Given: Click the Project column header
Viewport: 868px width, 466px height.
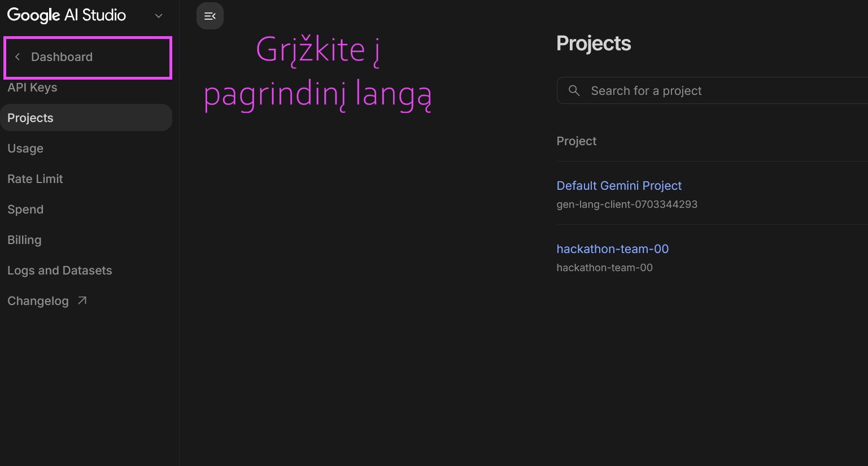Looking at the screenshot, I should point(577,141).
